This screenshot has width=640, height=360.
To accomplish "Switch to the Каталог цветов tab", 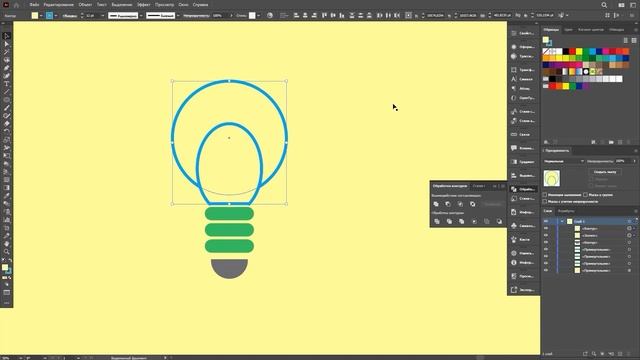I will tap(591, 30).
